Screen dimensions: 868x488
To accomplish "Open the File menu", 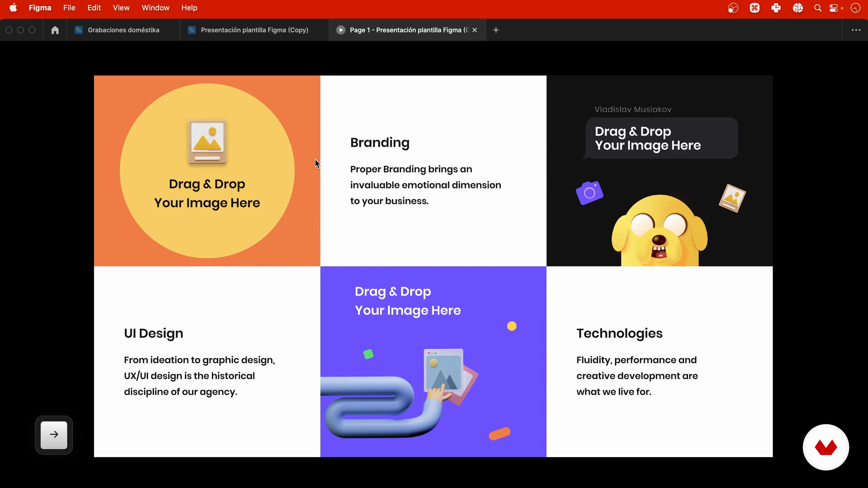I will [x=69, y=8].
